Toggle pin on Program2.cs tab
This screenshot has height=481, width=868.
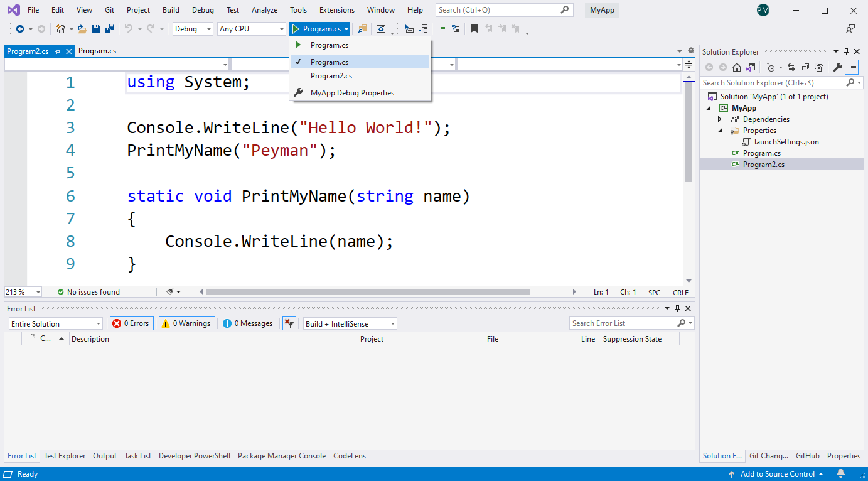(x=58, y=51)
